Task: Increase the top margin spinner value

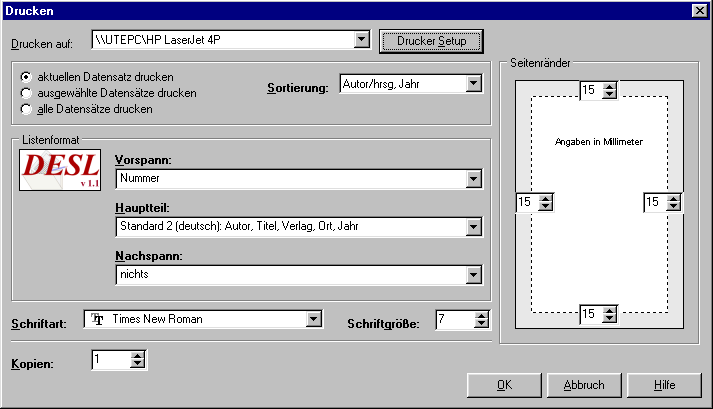Action: point(609,86)
